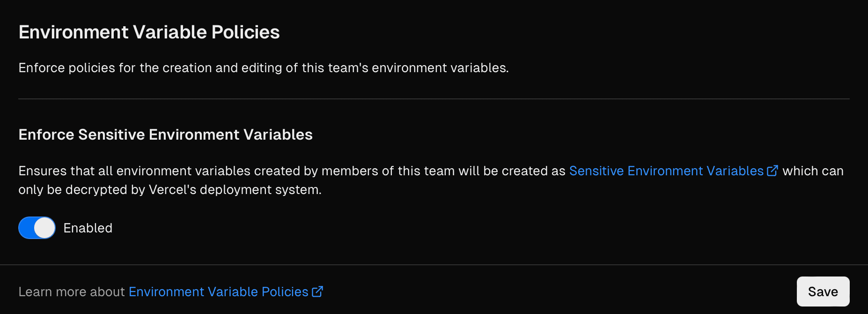Disable the Enforce Sensitive Environment Variables toggle
The width and height of the screenshot is (868, 314).
click(x=37, y=228)
